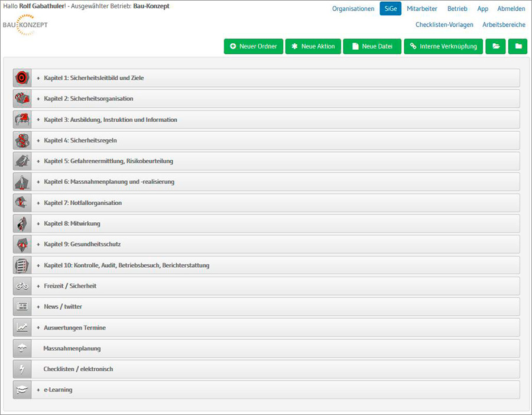Switch to the Organisationen menu

(x=353, y=9)
